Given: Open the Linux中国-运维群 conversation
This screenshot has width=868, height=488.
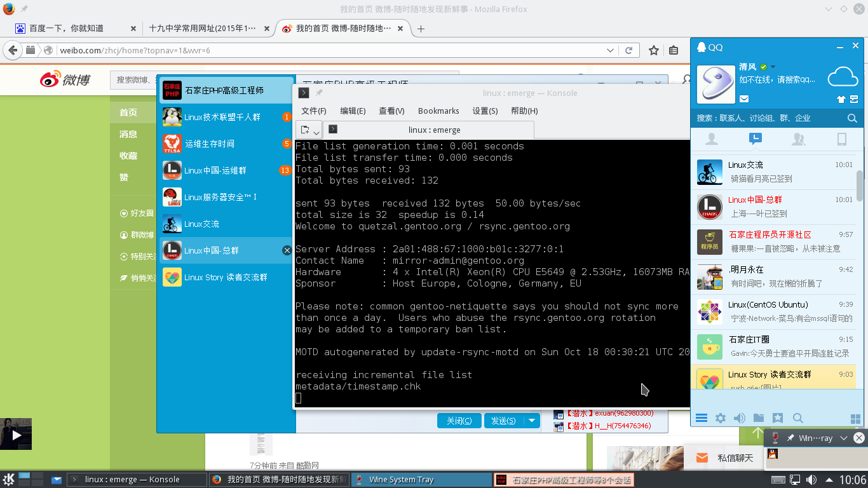Looking at the screenshot, I should pos(215,170).
